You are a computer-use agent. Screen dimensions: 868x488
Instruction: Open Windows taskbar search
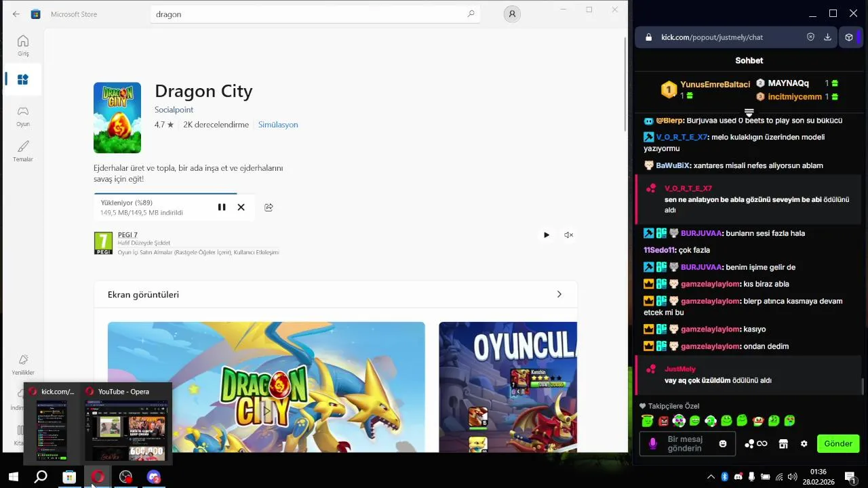[x=41, y=477]
